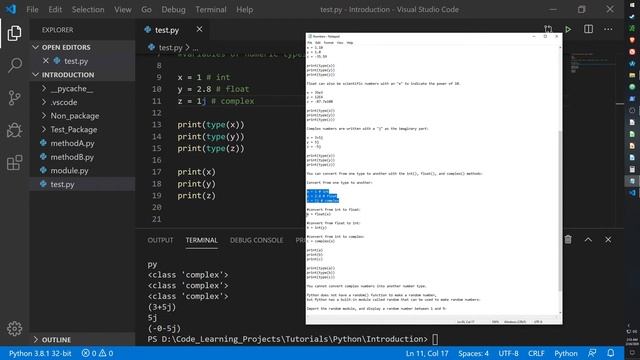Image resolution: width=640 pixels, height=360 pixels.
Task: Open the Manage gear icon
Action: (14, 328)
